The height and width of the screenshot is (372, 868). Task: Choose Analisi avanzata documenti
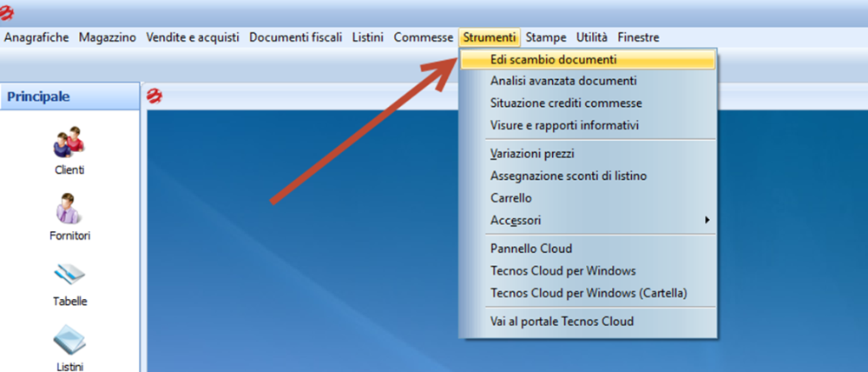click(588, 81)
